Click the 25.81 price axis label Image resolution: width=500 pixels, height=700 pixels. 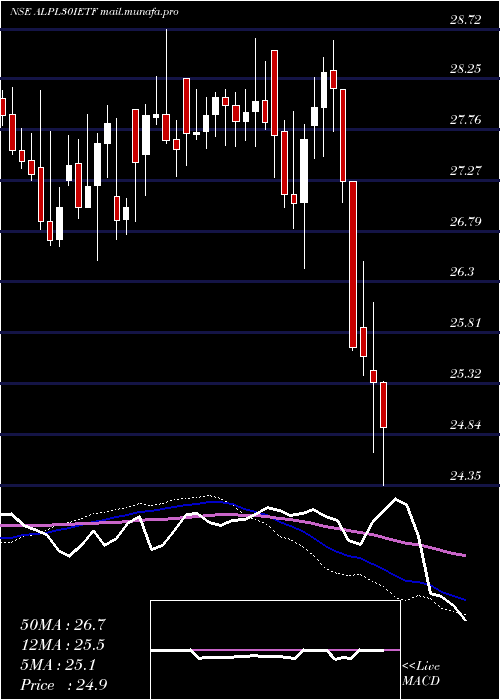(466, 323)
